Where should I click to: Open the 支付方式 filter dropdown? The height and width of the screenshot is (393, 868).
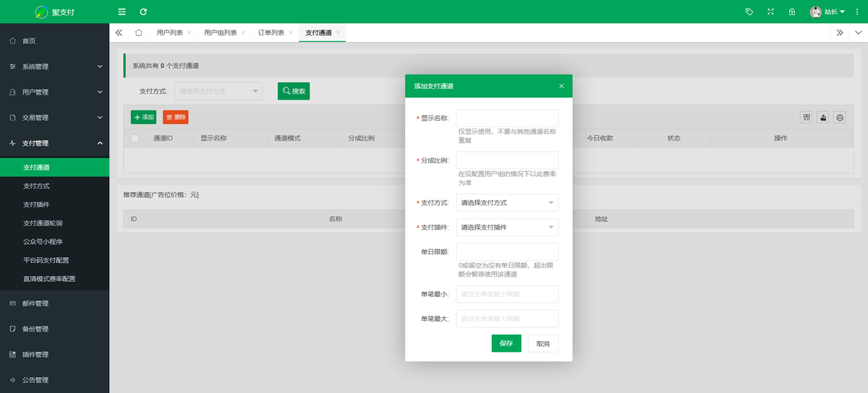tap(218, 91)
